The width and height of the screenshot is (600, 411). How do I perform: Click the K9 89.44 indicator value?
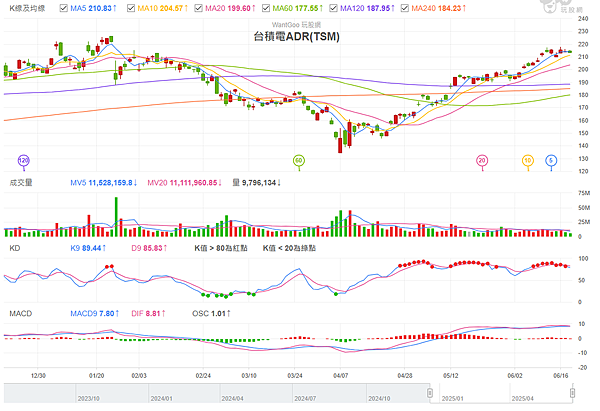(x=88, y=248)
